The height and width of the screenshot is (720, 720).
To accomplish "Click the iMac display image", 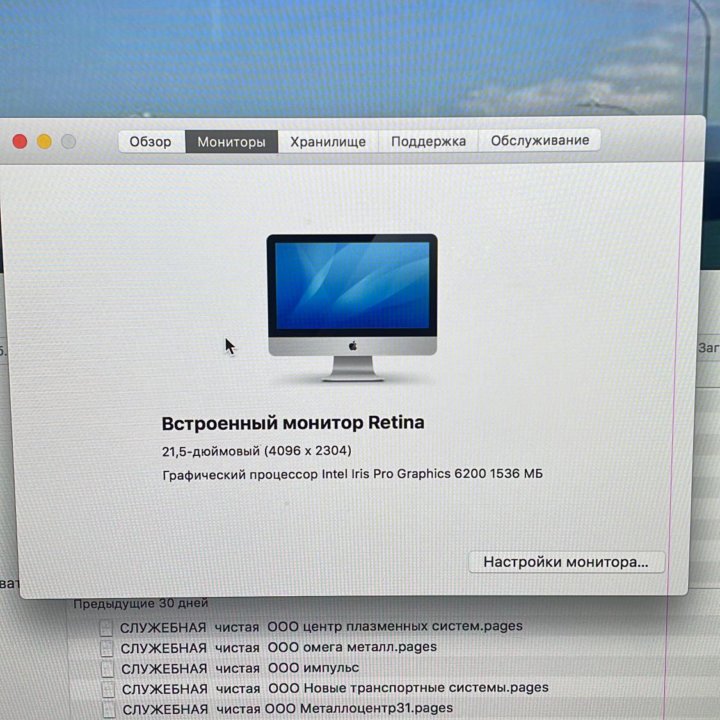I will pyautogui.click(x=352, y=308).
